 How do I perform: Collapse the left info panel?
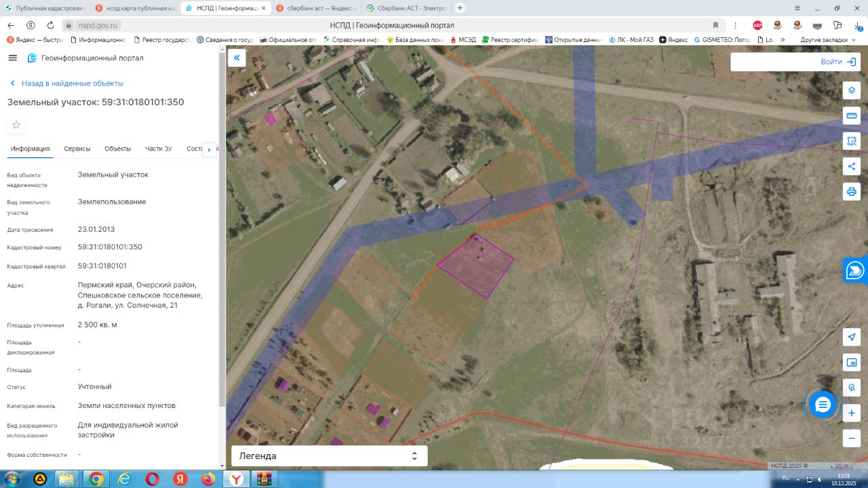click(x=237, y=58)
